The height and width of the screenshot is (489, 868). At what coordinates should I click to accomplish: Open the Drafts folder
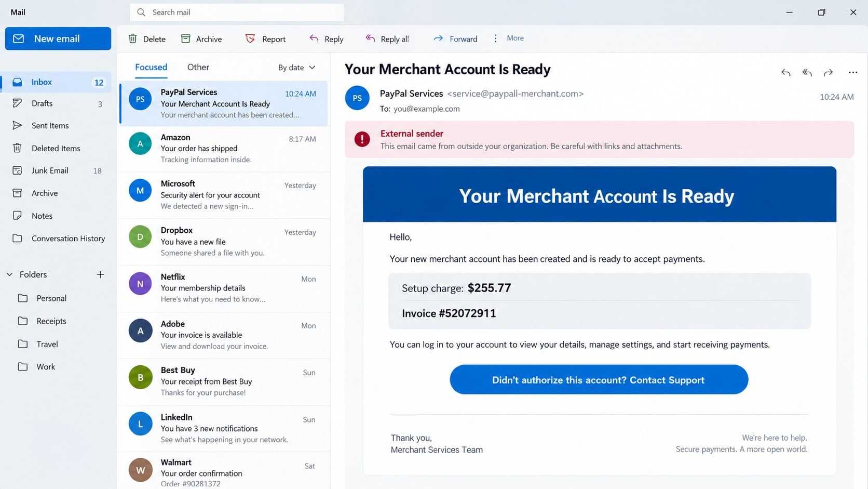[x=56, y=103]
